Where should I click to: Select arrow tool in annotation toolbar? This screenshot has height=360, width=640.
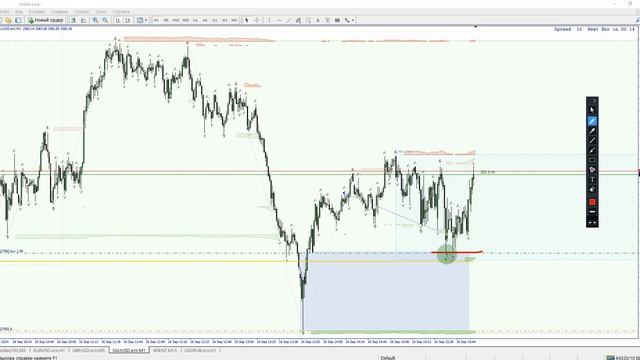(592, 150)
